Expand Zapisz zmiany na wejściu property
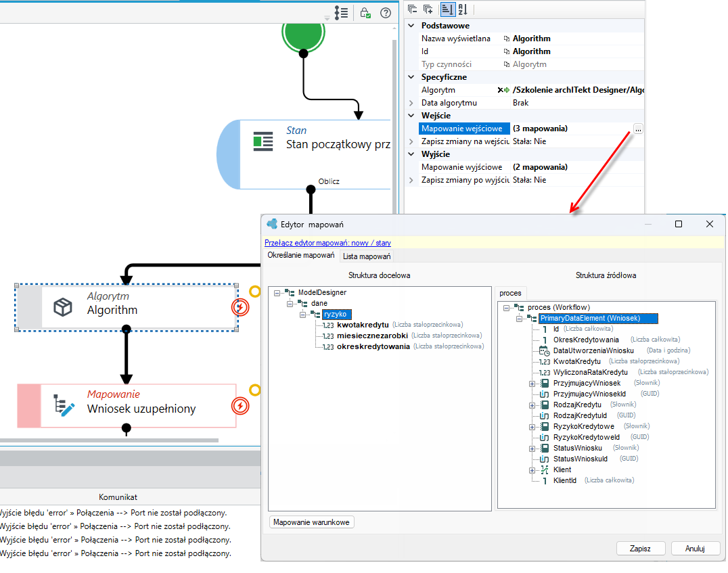Viewport: 728px width, 573px height. (x=411, y=141)
